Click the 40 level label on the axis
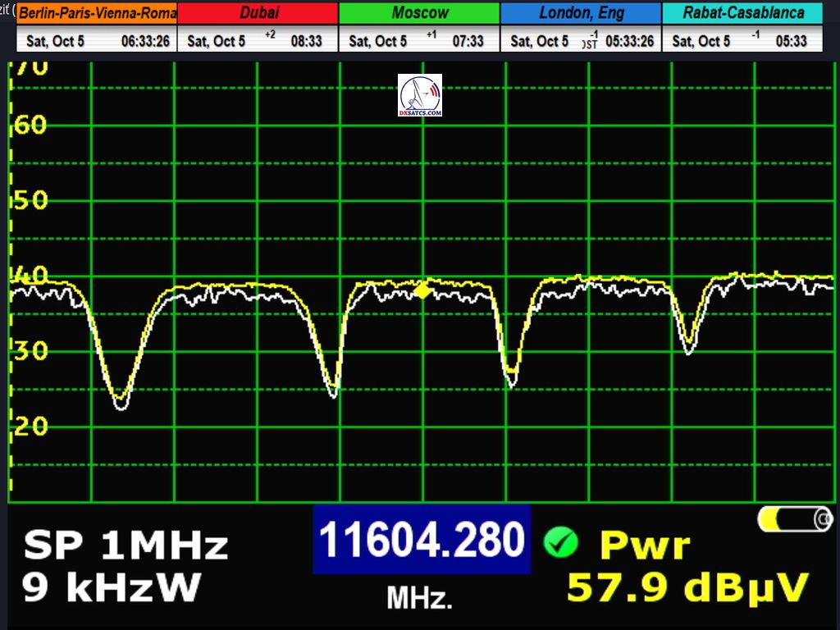 pyautogui.click(x=31, y=275)
